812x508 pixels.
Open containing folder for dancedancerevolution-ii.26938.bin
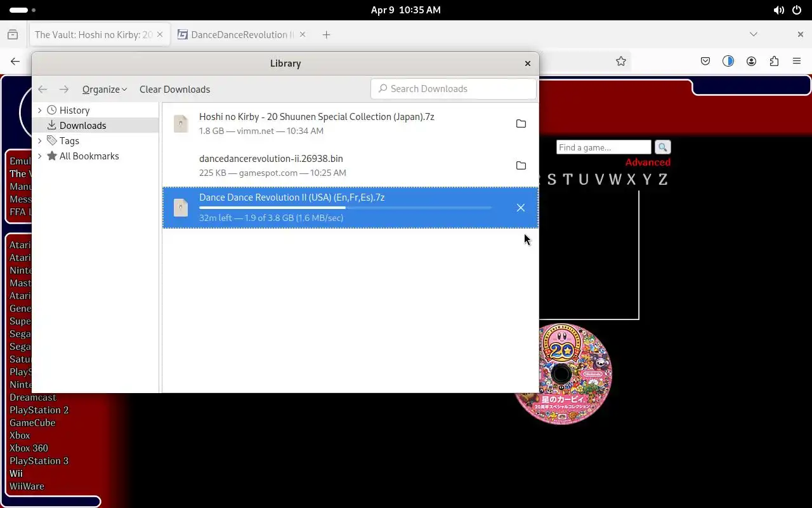coord(521,166)
